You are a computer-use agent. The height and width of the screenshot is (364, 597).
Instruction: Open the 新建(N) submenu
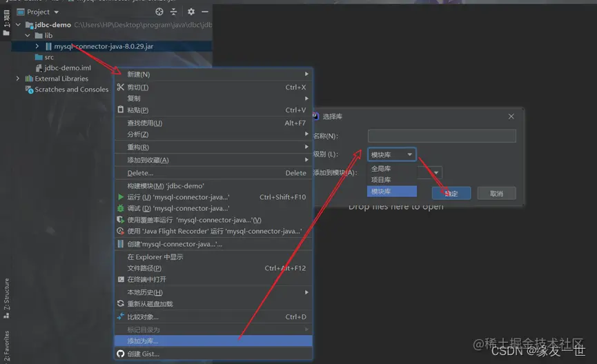(213, 74)
